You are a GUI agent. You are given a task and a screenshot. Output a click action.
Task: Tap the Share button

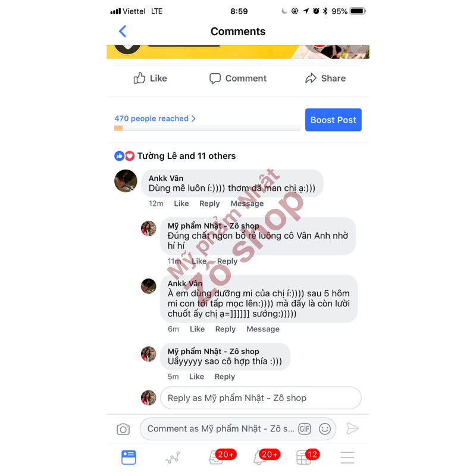pos(325,79)
